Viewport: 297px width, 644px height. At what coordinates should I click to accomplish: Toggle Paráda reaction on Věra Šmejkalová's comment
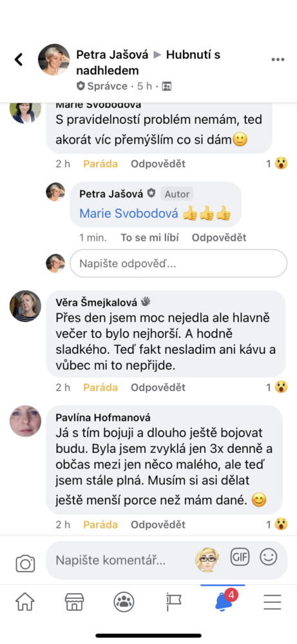(101, 387)
